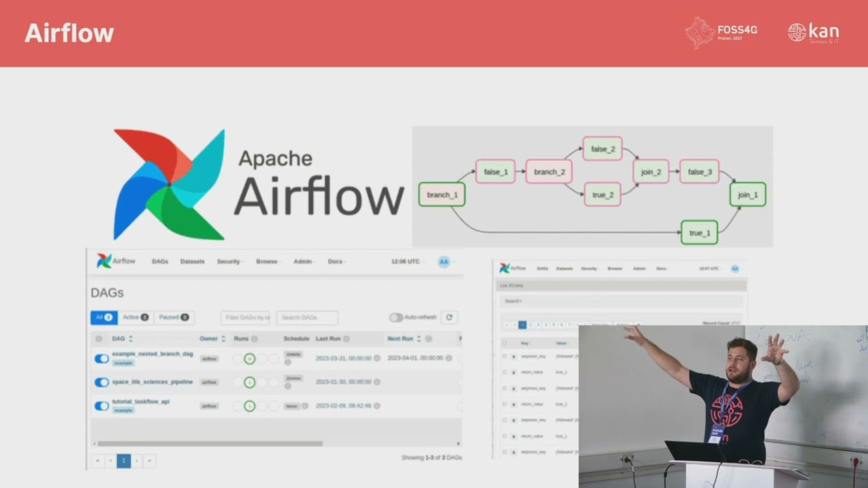Sort DAGs by the Owner column arrows
Image resolution: width=868 pixels, height=488 pixels.
point(223,339)
